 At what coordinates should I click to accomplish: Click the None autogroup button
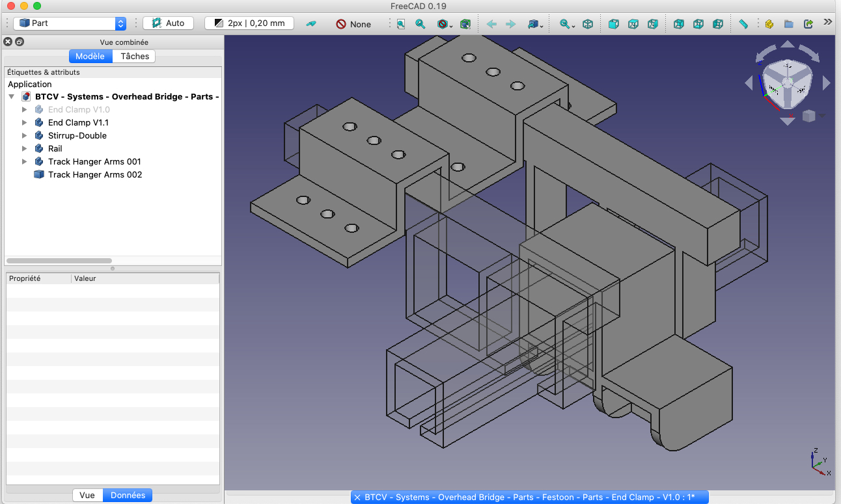(x=353, y=23)
